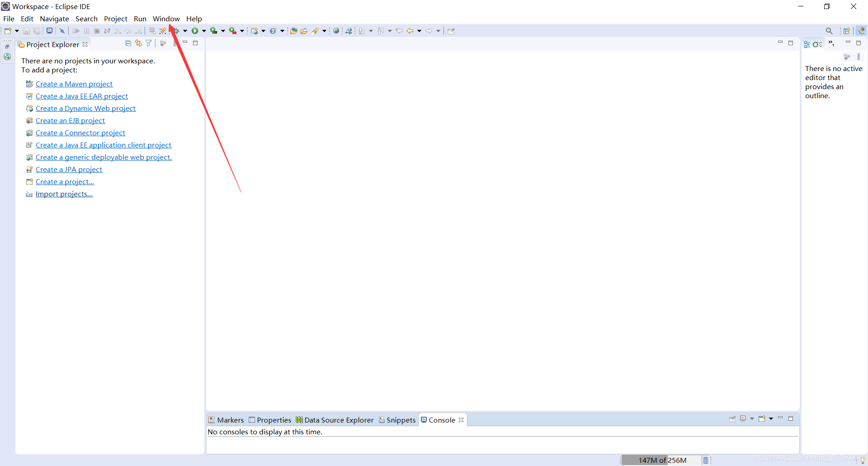868x466 pixels.
Task: Click the Save icon in toolbar
Action: click(26, 31)
